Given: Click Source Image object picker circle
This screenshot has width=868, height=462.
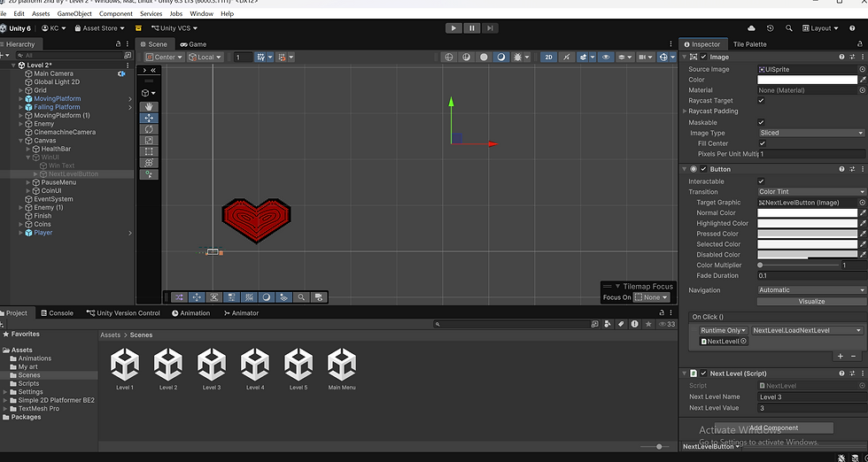Looking at the screenshot, I should click(x=862, y=69).
